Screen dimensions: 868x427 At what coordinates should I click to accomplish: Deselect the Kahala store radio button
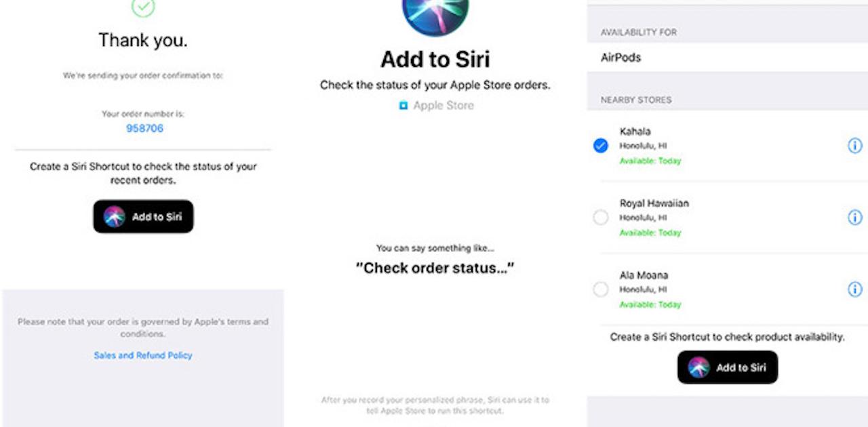[601, 146]
